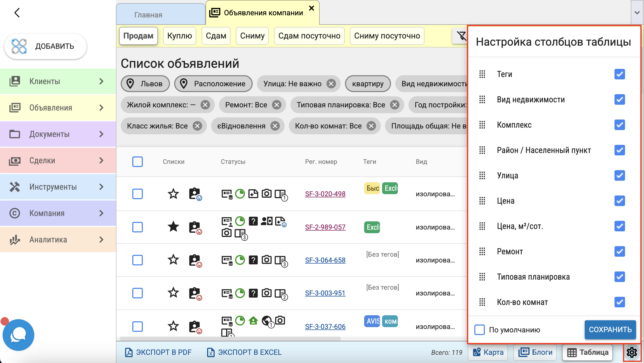The image size is (644, 363).
Task: Select the checkbox for SF-3-020-498 row
Action: point(137,194)
